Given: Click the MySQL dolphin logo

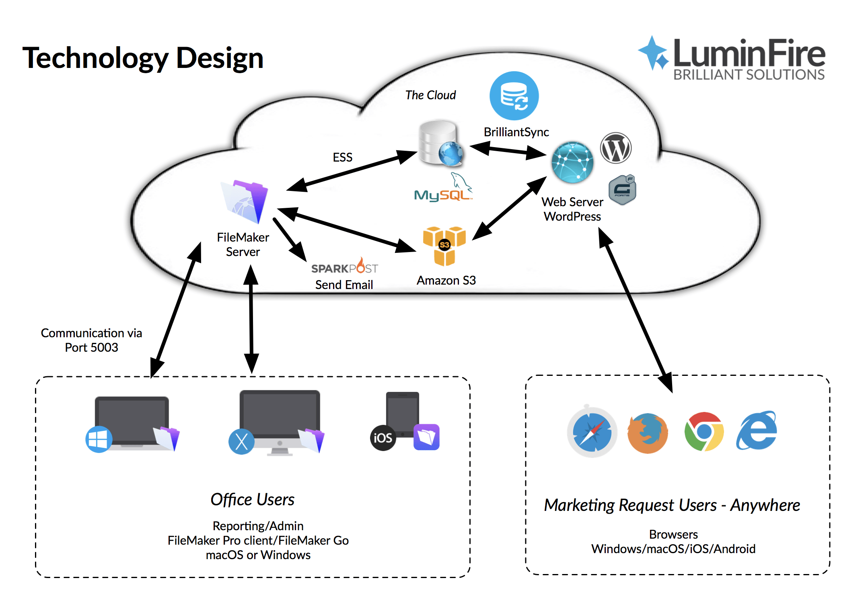Looking at the screenshot, I should [x=444, y=187].
